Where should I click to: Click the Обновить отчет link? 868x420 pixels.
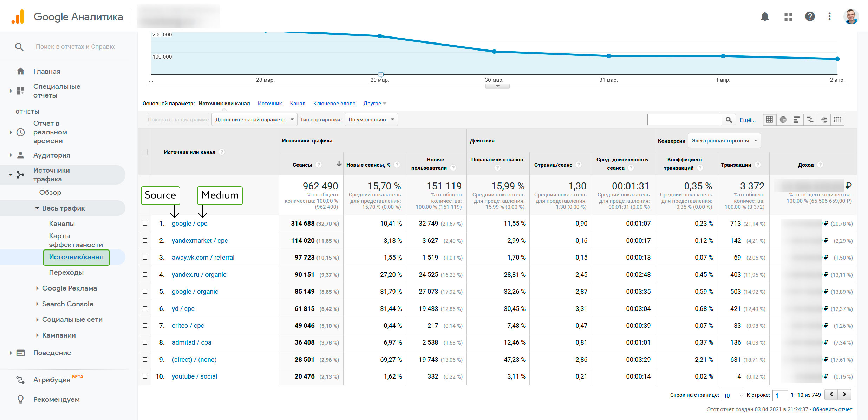(x=832, y=409)
